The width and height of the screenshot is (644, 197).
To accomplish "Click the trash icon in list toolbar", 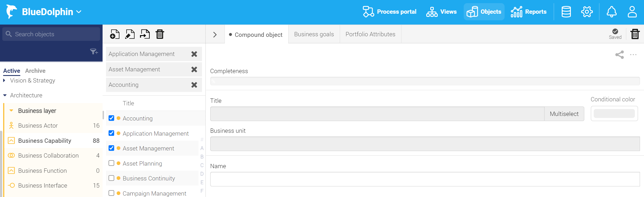I will pos(160,34).
